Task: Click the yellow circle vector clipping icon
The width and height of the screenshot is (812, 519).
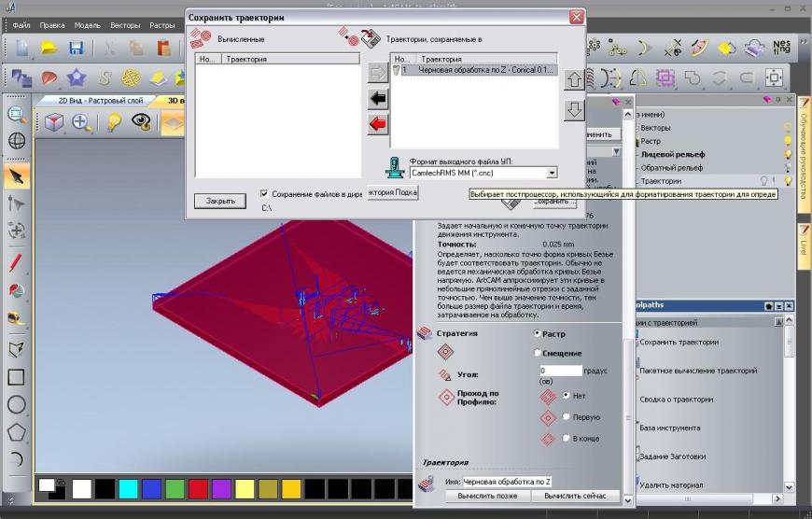Action: [x=727, y=49]
